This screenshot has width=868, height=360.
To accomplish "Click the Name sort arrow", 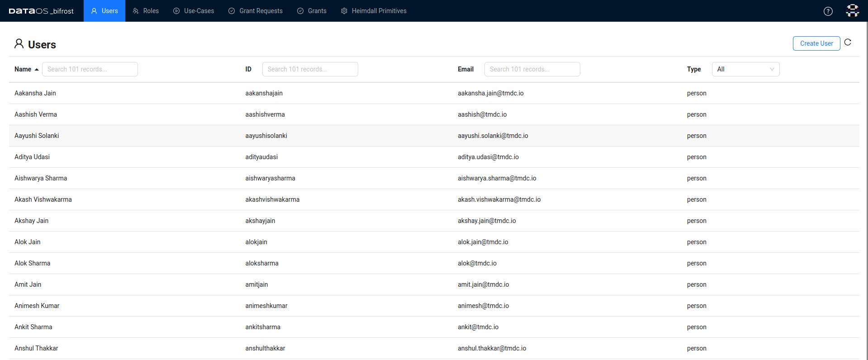I will [x=37, y=70].
